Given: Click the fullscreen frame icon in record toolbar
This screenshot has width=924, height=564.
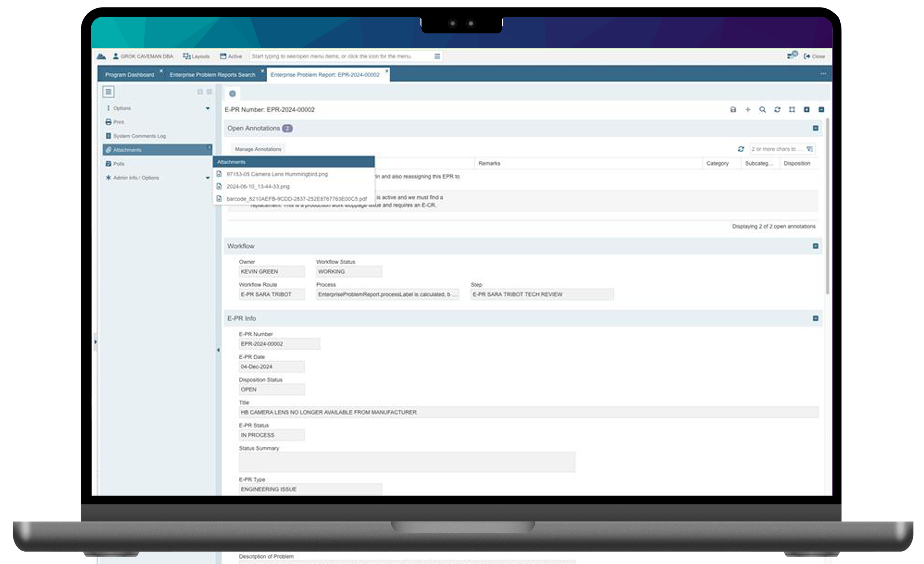Looking at the screenshot, I should click(792, 110).
